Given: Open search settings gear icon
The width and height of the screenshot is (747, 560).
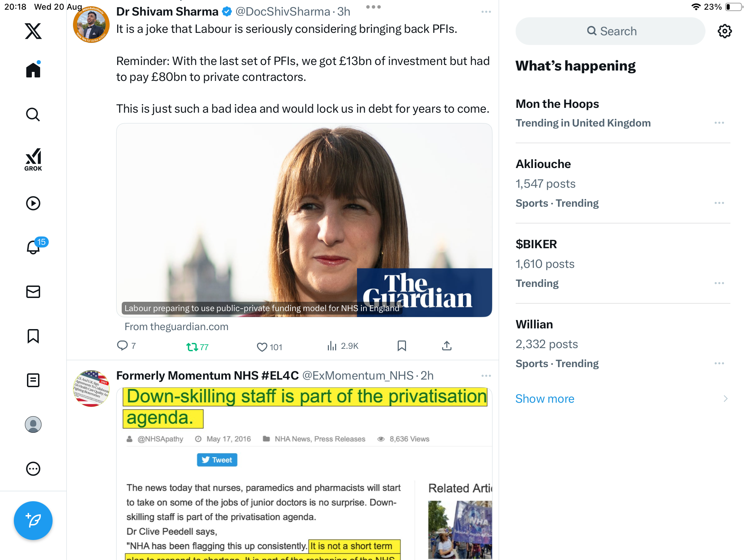Looking at the screenshot, I should tap(725, 31).
